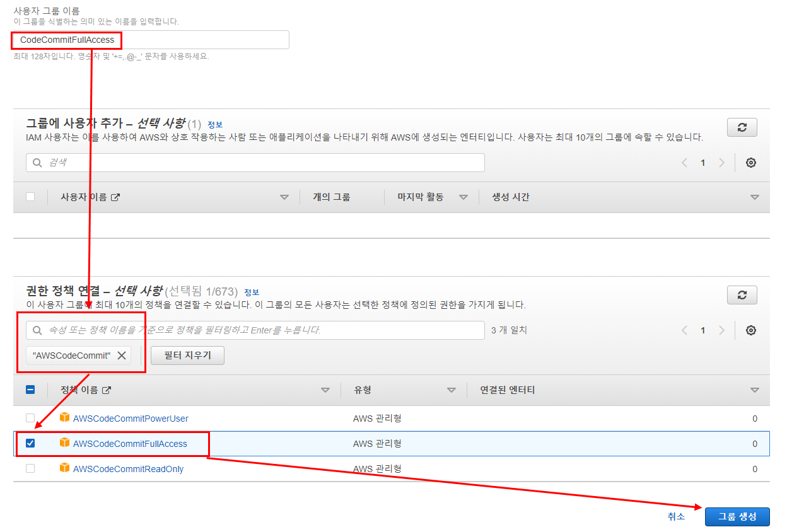Toggle select-all checkbox in policies table

(x=30, y=390)
